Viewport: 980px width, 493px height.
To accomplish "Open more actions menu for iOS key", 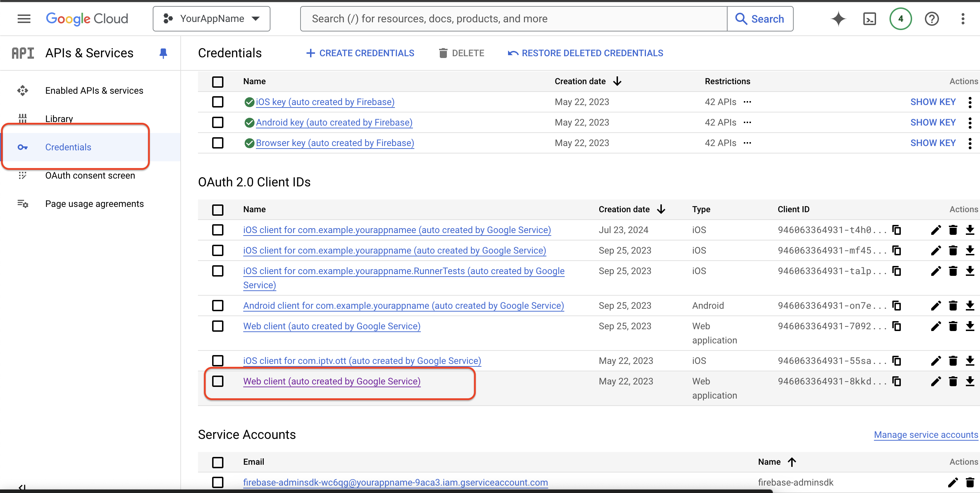I will [x=970, y=102].
